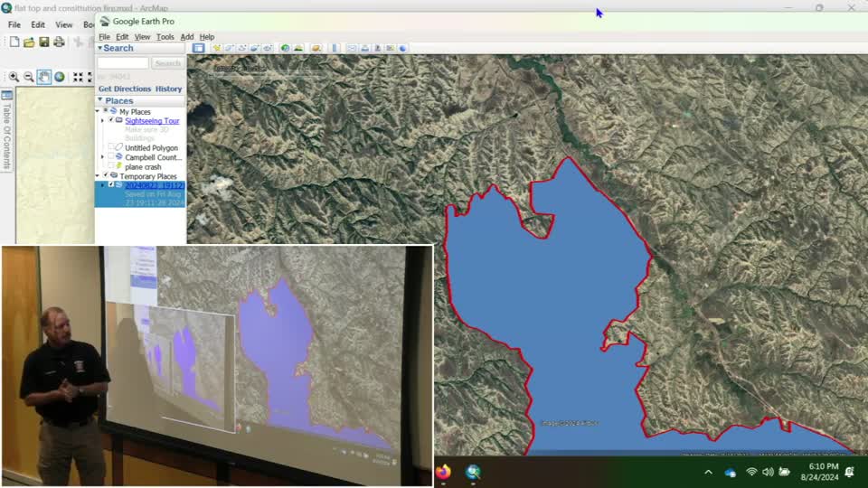868x488 pixels.
Task: Click ArcMap Fixed Zoom In arrows icon
Action: tap(78, 77)
